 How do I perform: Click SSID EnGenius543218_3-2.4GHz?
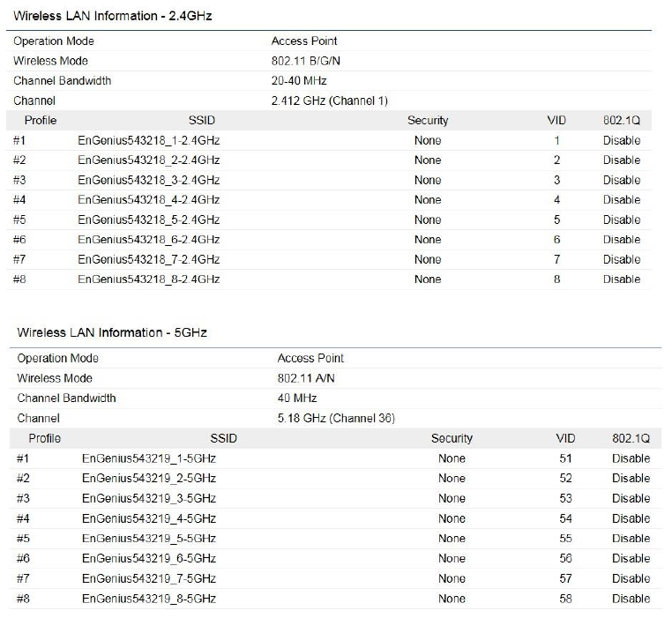tap(149, 180)
